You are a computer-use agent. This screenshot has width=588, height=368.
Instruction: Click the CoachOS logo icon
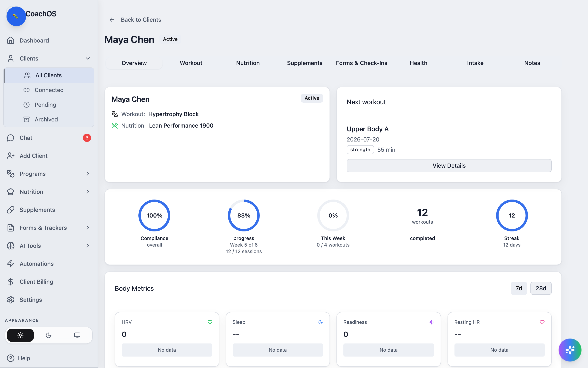pos(16,16)
